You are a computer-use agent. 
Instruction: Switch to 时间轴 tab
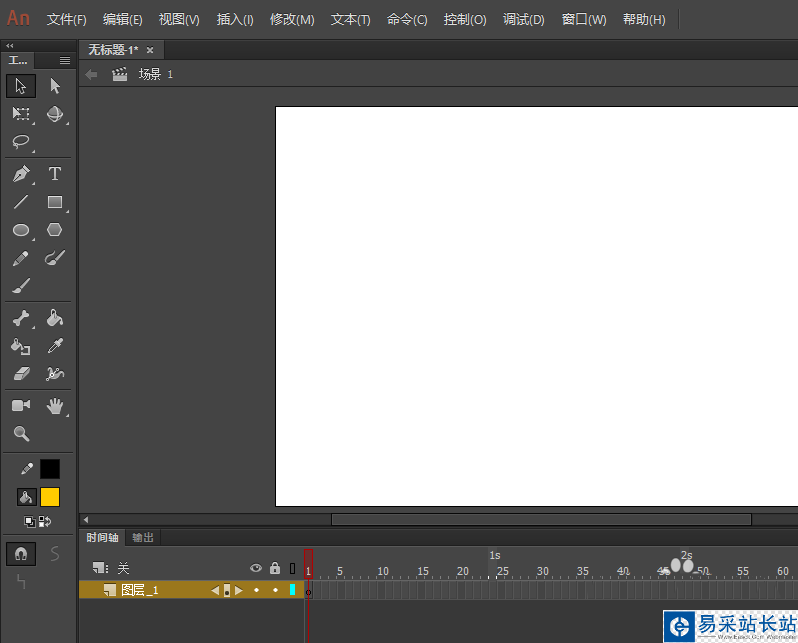[x=102, y=538]
